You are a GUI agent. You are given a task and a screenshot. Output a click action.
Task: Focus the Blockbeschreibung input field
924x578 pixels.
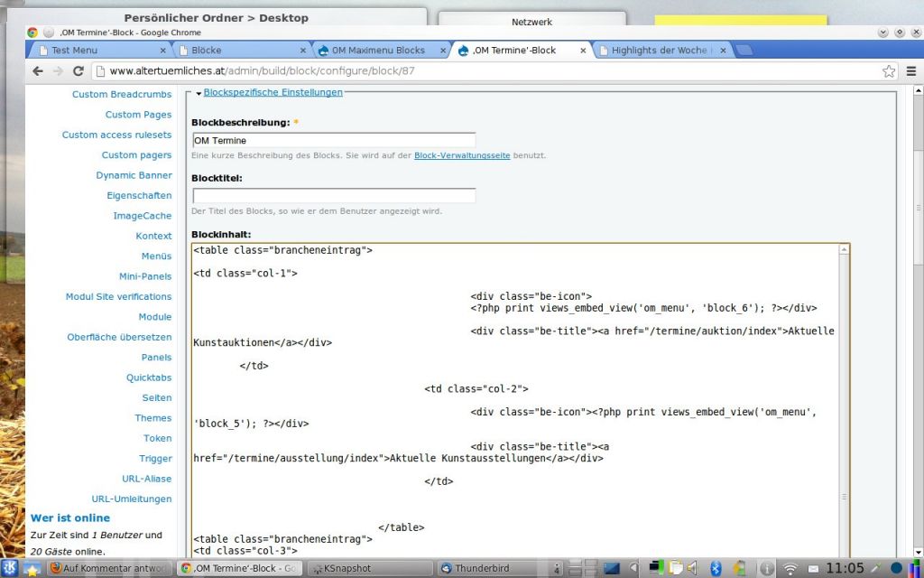pyautogui.click(x=334, y=141)
